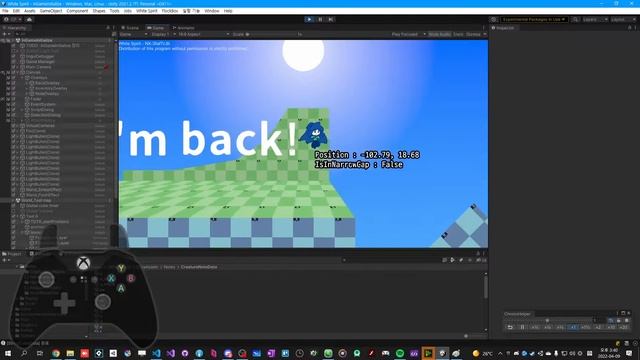Select the x1 speed button in ChronoHelper

(573, 327)
